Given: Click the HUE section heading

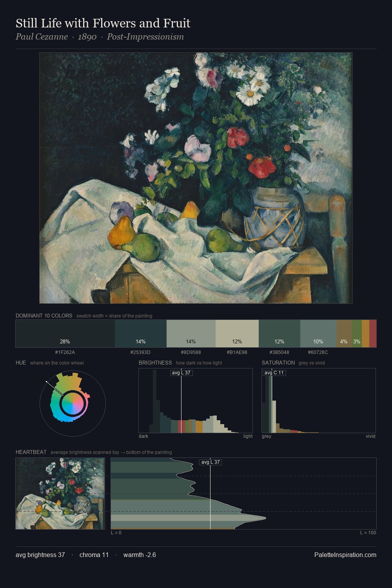Looking at the screenshot, I should (21, 363).
